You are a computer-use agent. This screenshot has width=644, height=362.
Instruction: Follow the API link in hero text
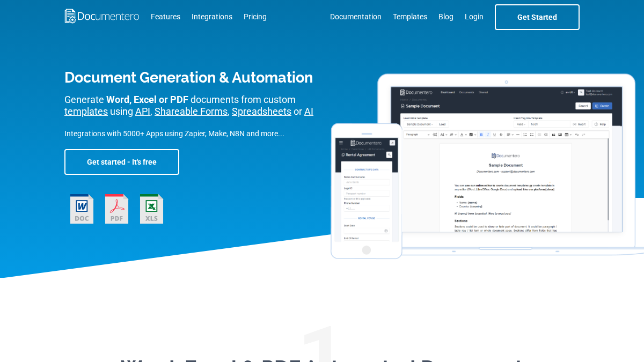point(143,112)
